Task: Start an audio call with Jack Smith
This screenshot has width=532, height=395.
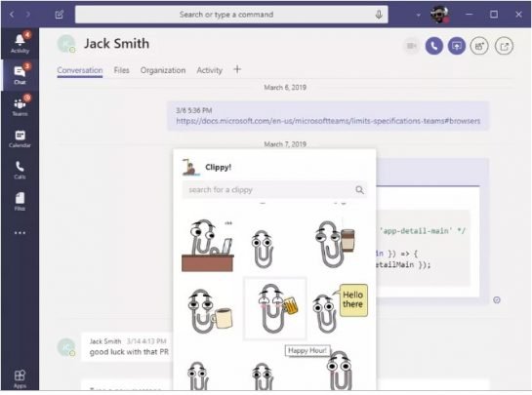Action: (434, 46)
